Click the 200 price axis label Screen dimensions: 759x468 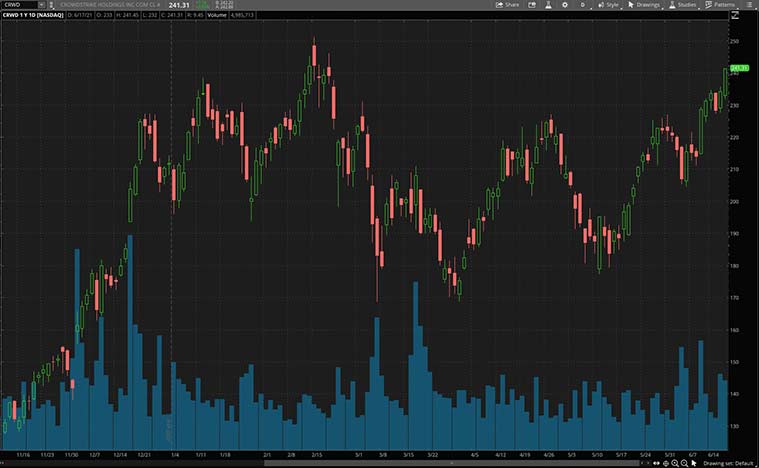734,201
